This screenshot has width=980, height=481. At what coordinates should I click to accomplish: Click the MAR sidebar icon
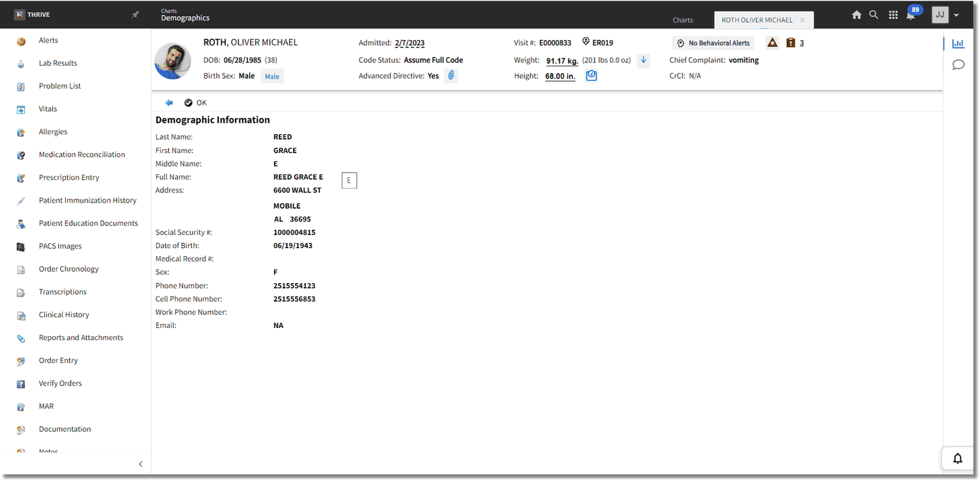point(22,406)
